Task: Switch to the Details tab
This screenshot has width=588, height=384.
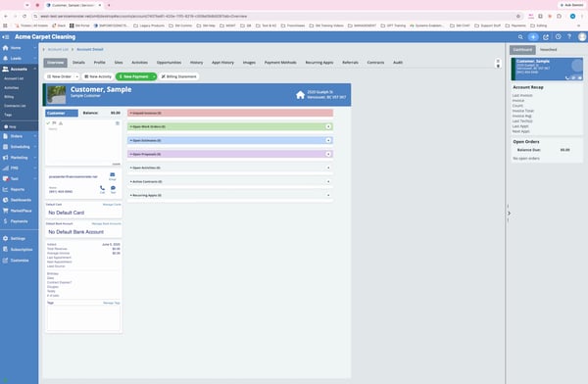Action: pyautogui.click(x=78, y=63)
